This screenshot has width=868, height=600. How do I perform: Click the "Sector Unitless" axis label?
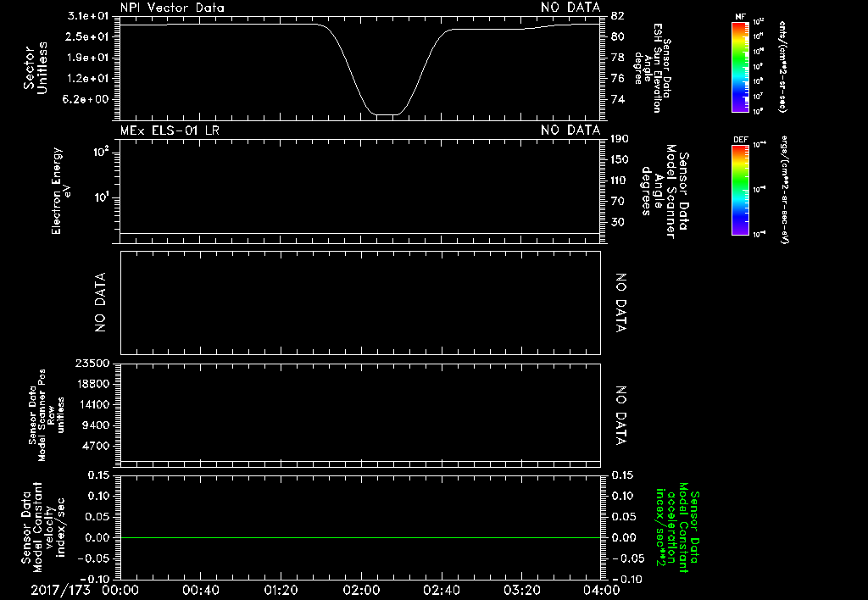[36, 68]
